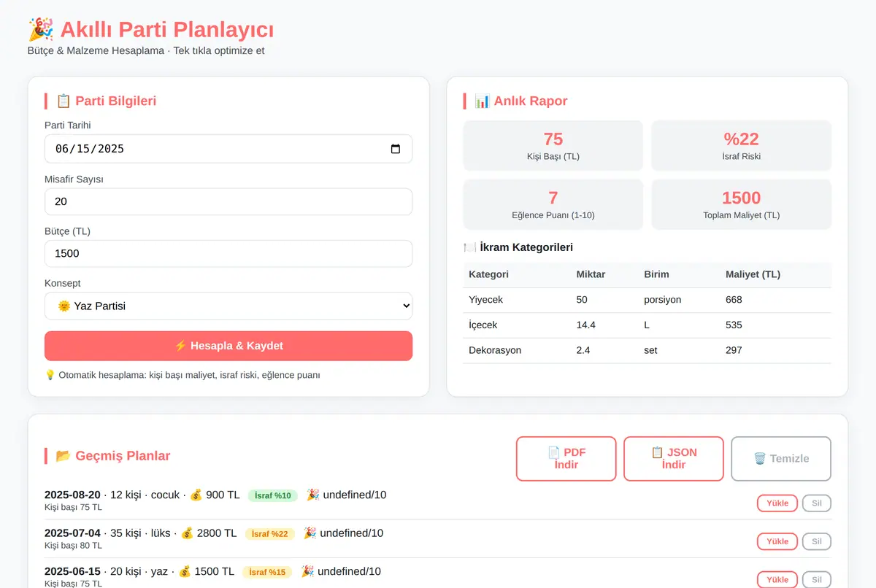This screenshot has height=588, width=876.
Task: Click the party icon in 2025-07-04 row
Action: coord(310,533)
